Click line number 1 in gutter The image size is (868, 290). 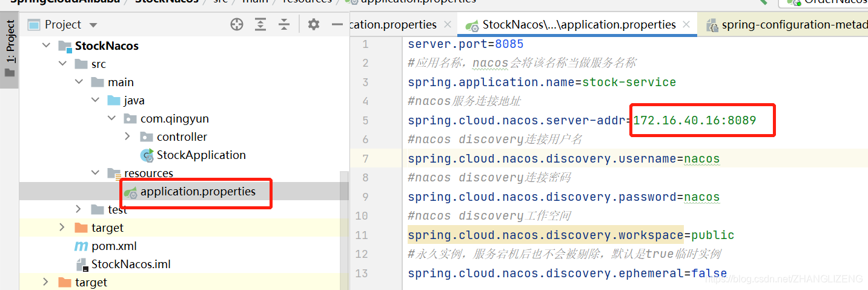pyautogui.click(x=365, y=44)
